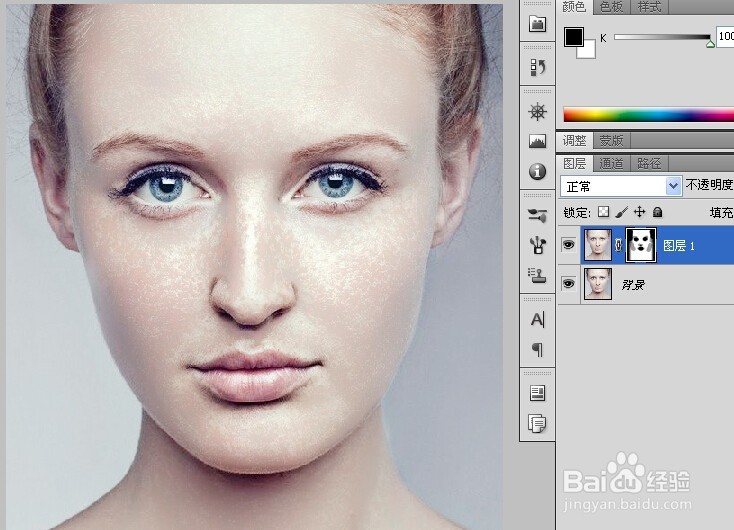Image resolution: width=734 pixels, height=530 pixels.
Task: Open the Mini Bridge panel icon
Action: 537,23
